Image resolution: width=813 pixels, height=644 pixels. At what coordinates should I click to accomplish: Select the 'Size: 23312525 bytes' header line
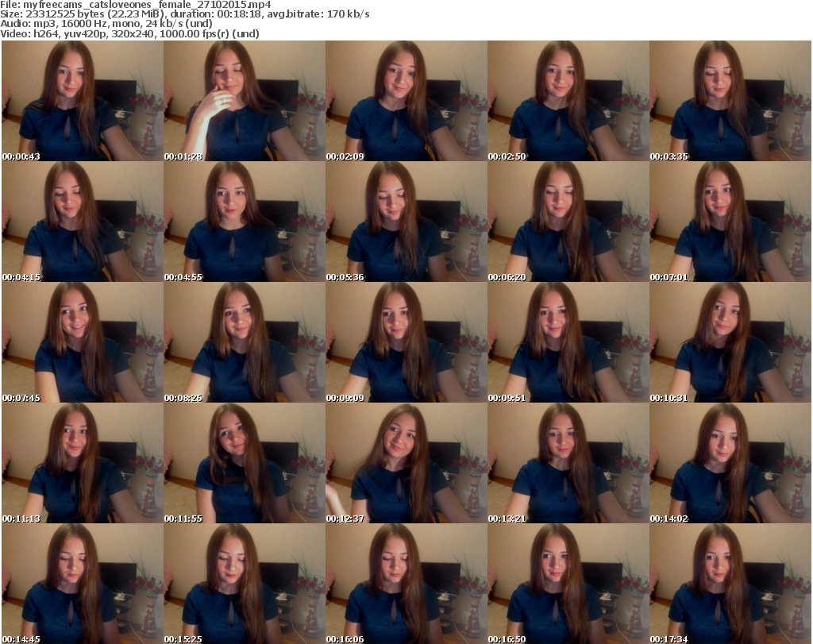(x=184, y=14)
